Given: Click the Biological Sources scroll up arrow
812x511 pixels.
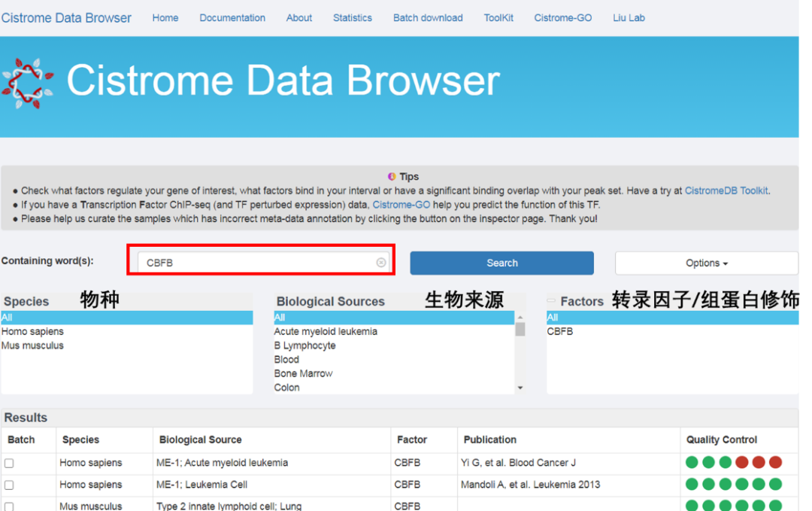Looking at the screenshot, I should tap(520, 317).
